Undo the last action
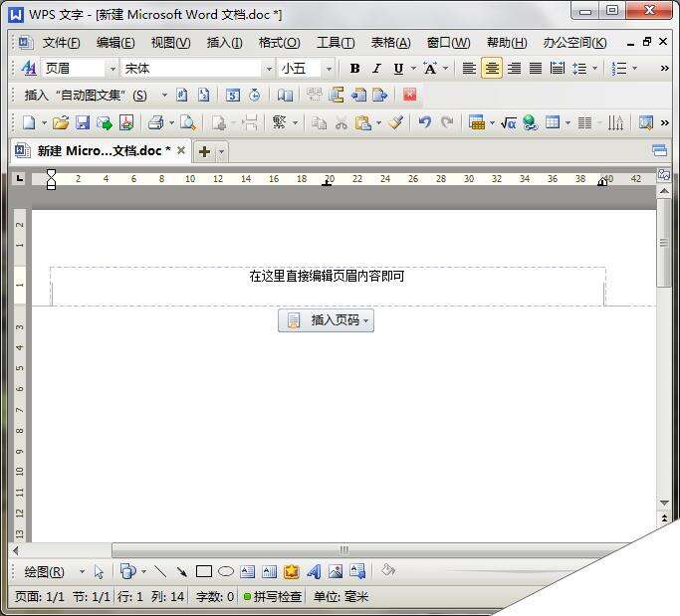This screenshot has width=680, height=616. (x=425, y=123)
